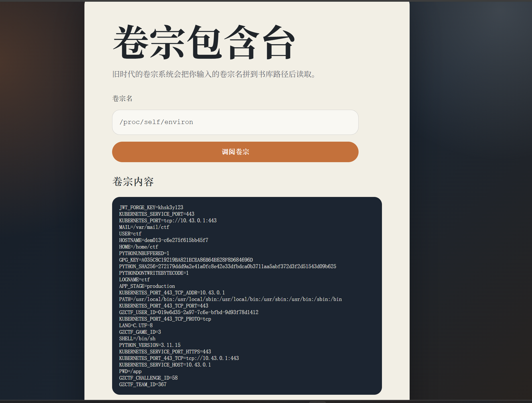Screen dimensions: 532x403
Task: Click the 卷宗名 input field
Action: pos(235,122)
